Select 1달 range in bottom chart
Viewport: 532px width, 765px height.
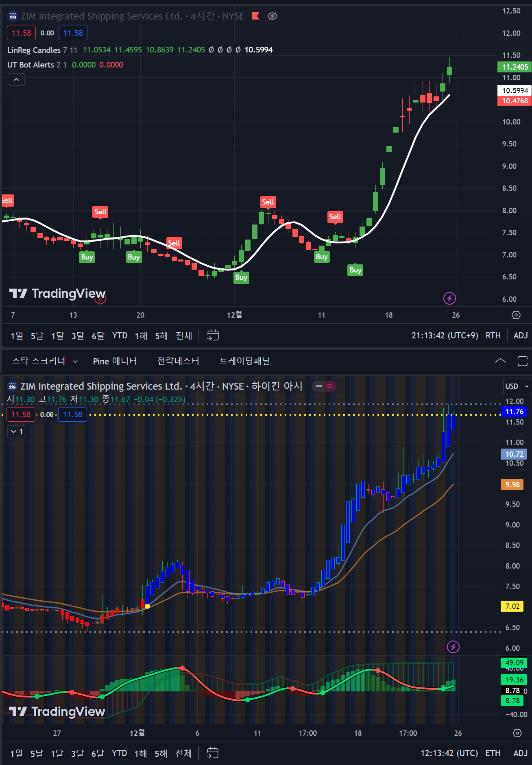[x=57, y=754]
